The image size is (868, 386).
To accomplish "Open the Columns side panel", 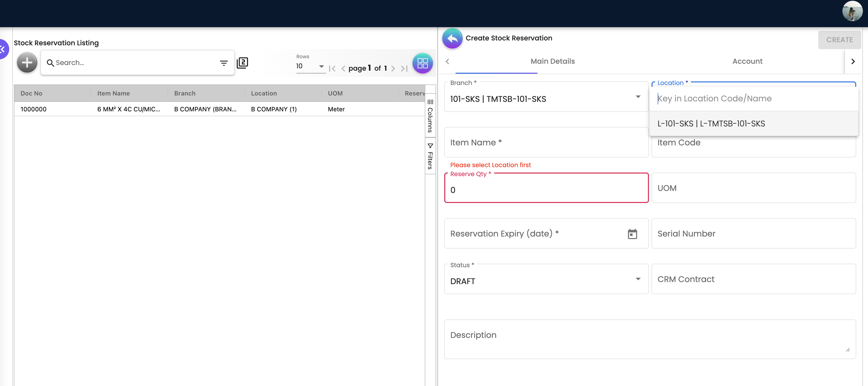I will 430,116.
